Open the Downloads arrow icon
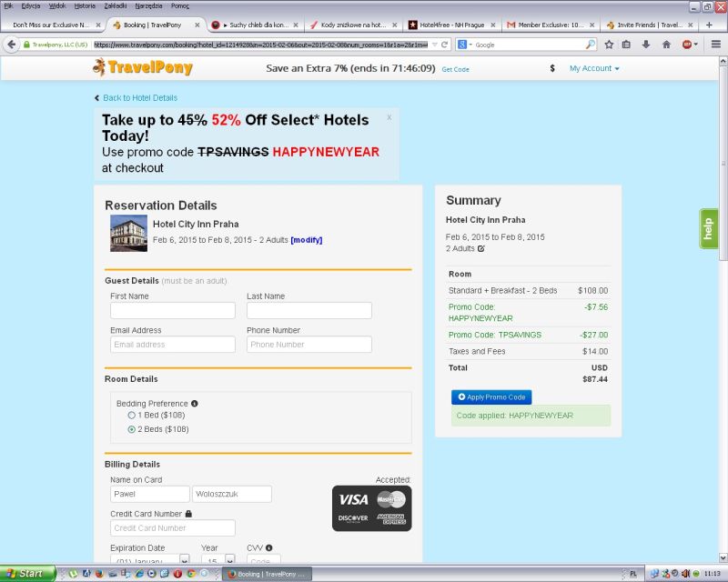 646,45
